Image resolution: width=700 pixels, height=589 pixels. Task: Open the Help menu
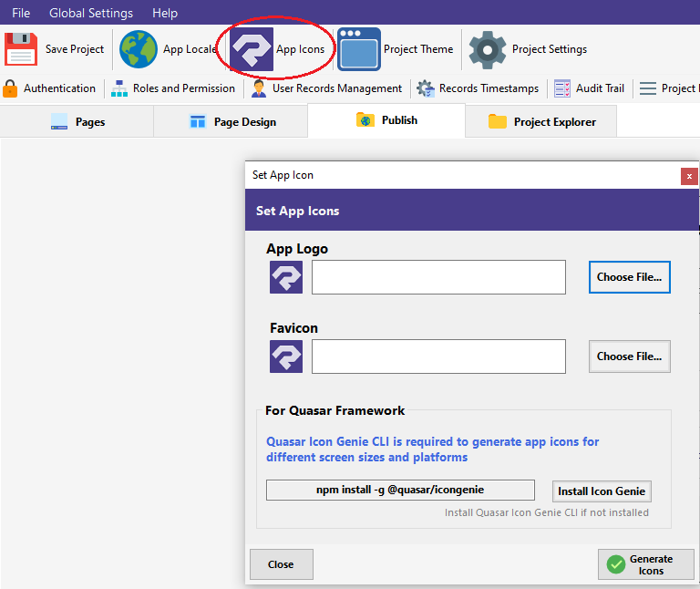pos(165,13)
